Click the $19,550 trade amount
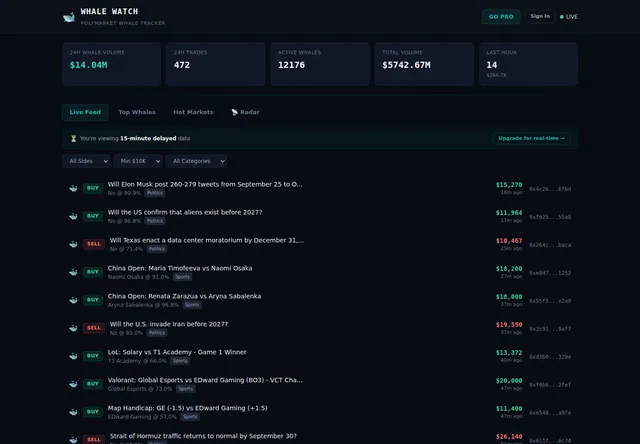The height and width of the screenshot is (444, 640). (509, 325)
